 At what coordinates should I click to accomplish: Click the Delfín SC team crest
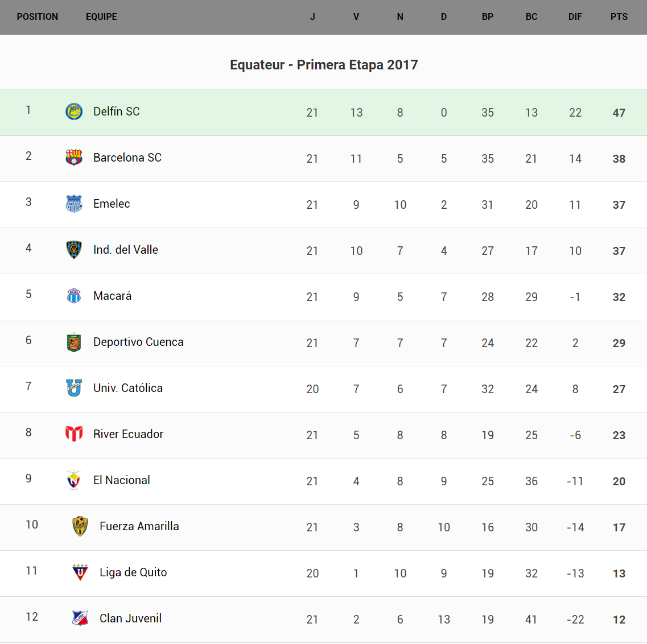(74, 112)
